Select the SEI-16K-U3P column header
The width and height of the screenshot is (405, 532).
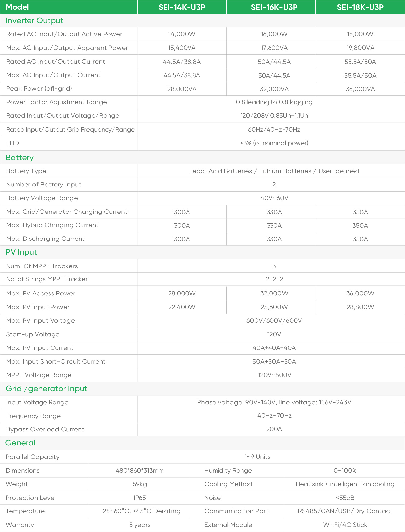tap(274, 7)
